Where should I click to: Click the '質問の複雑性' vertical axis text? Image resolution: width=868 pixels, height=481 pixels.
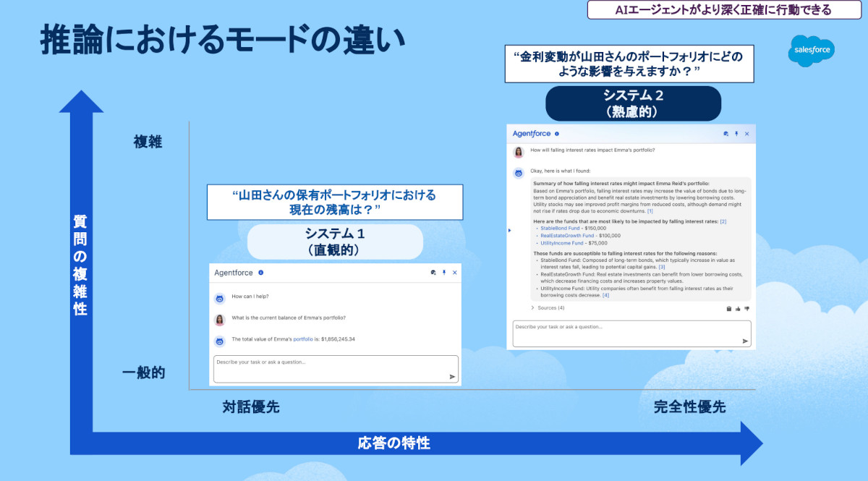[80, 264]
